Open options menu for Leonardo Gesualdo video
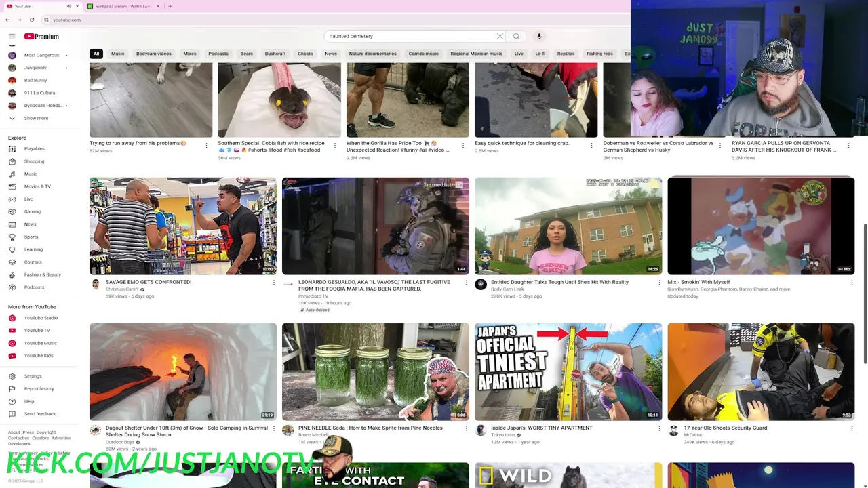This screenshot has width=868, height=488. pyautogui.click(x=466, y=282)
